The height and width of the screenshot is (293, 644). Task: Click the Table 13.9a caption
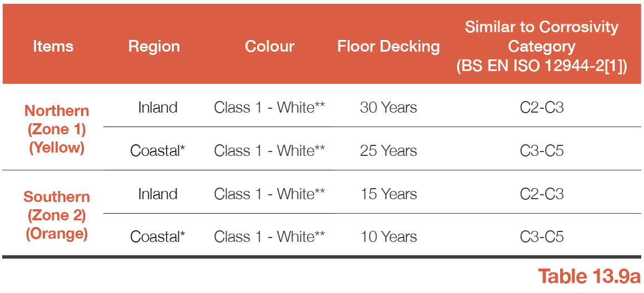(x=589, y=275)
